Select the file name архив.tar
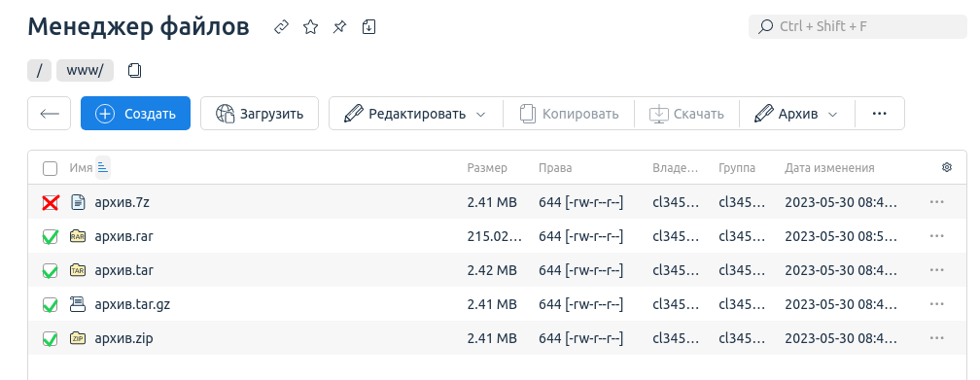Screen dimensions: 980x380 coord(123,270)
